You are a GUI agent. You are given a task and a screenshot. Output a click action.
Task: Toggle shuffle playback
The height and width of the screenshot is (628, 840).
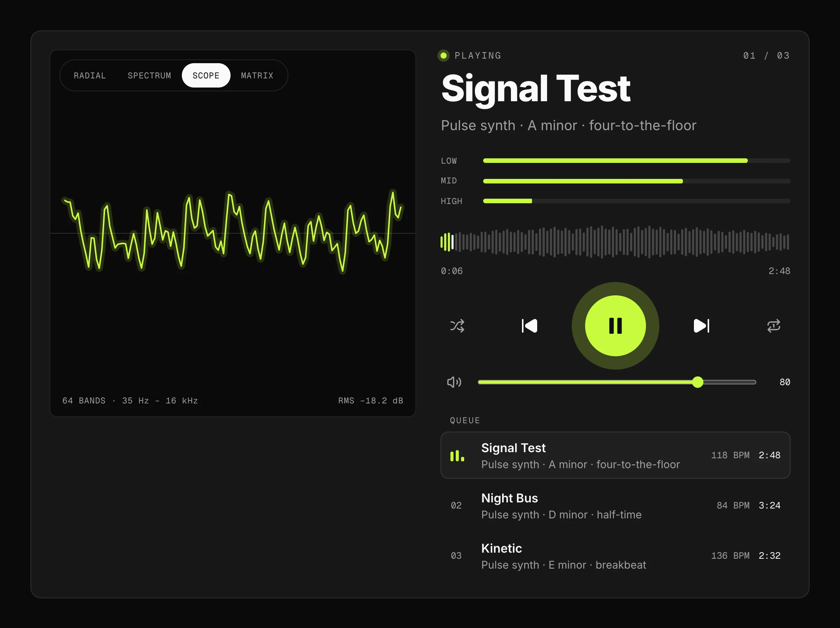coord(457,326)
